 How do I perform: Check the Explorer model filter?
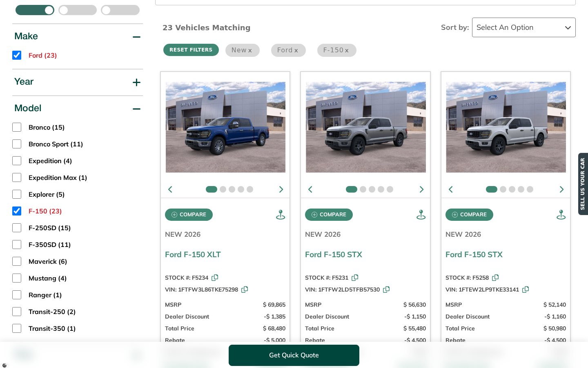click(x=17, y=194)
